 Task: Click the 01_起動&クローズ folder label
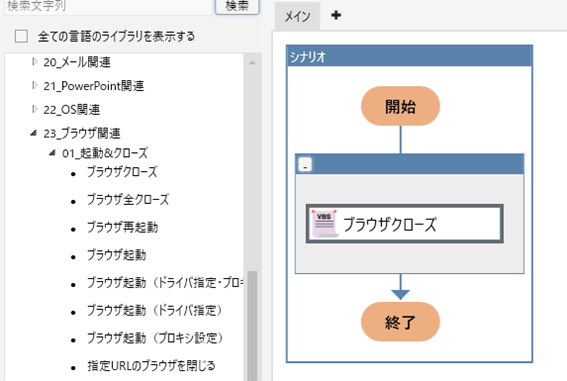[105, 153]
